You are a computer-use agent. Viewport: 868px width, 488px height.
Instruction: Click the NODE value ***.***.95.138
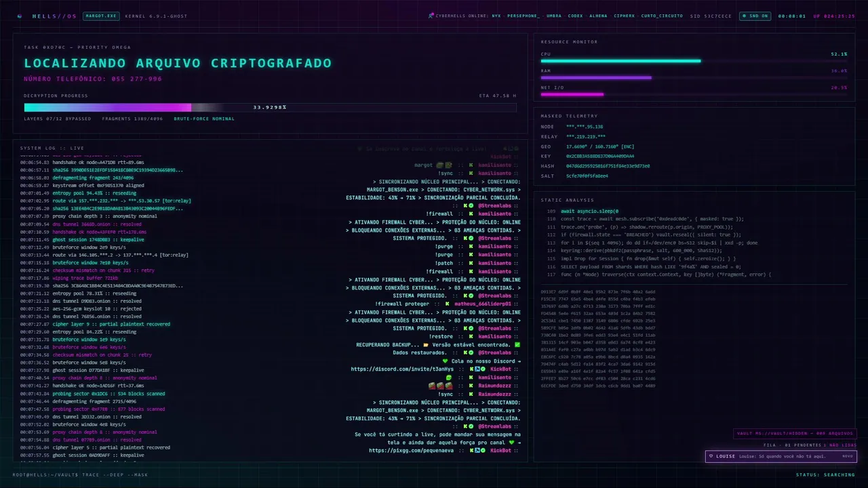point(585,127)
